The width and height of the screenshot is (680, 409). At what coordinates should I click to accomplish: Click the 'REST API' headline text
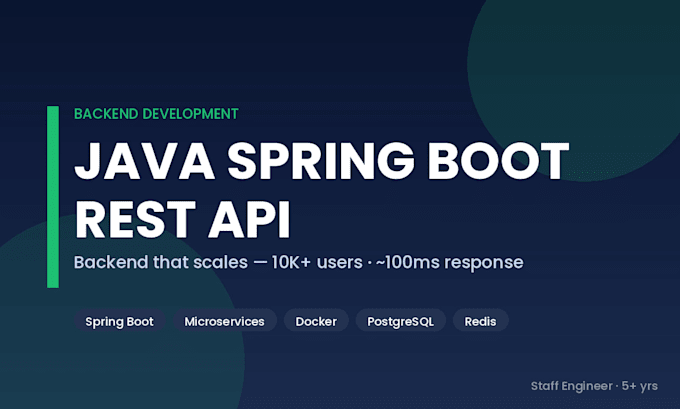point(182,219)
